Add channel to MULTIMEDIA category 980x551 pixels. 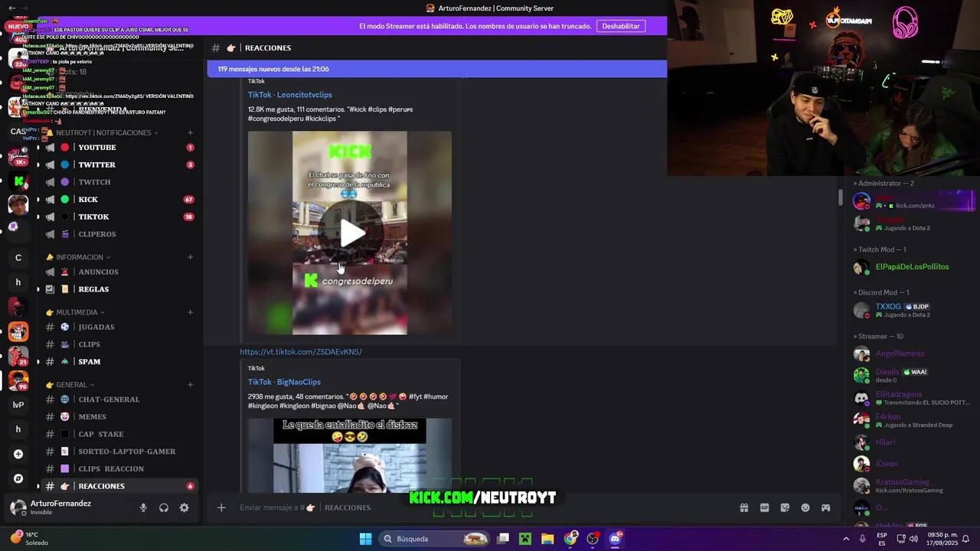(x=191, y=312)
